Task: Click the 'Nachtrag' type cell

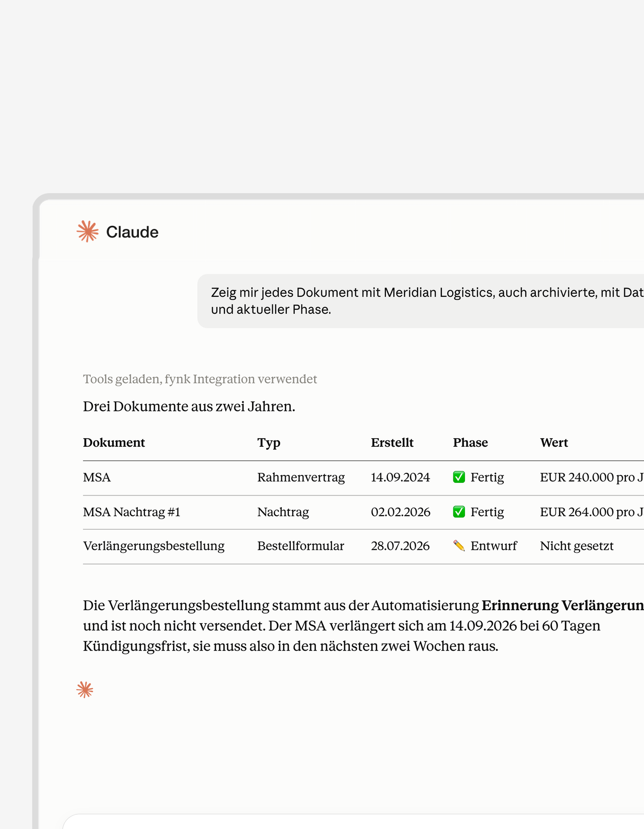Action: [x=283, y=512]
